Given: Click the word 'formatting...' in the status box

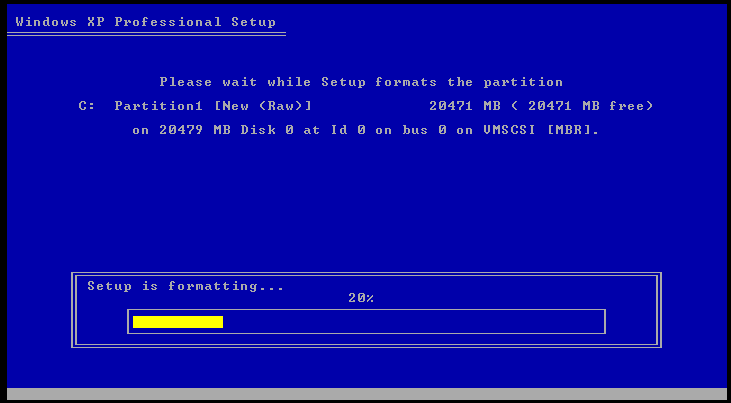Looking at the screenshot, I should pyautogui.click(x=226, y=286).
